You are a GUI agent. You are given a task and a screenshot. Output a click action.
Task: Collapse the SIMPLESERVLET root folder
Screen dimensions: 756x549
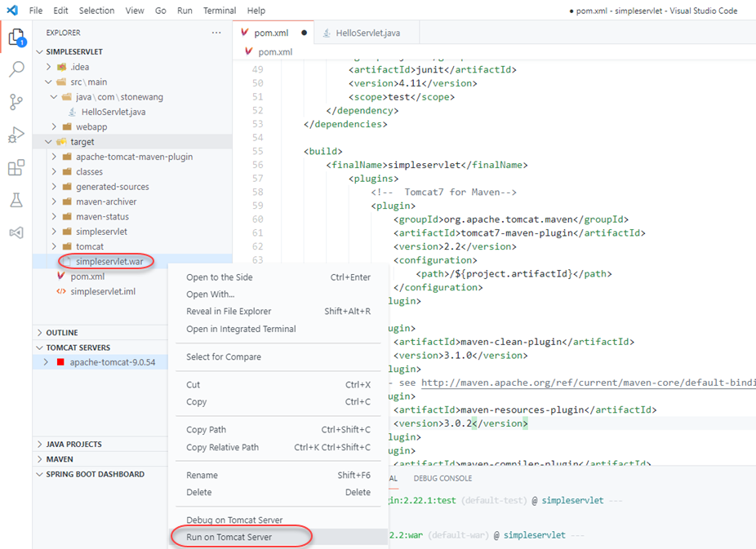point(39,51)
